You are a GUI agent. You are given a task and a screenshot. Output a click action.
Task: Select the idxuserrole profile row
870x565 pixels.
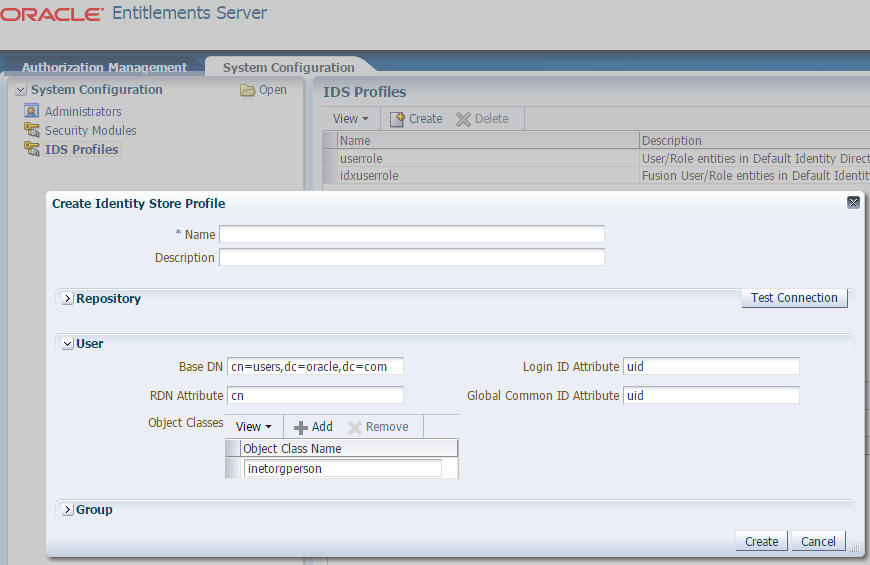pyautogui.click(x=596, y=175)
